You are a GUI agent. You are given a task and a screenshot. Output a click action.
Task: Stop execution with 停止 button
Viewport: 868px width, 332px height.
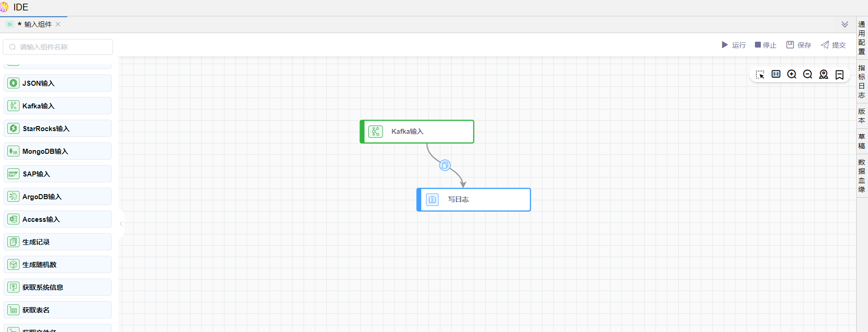click(765, 45)
